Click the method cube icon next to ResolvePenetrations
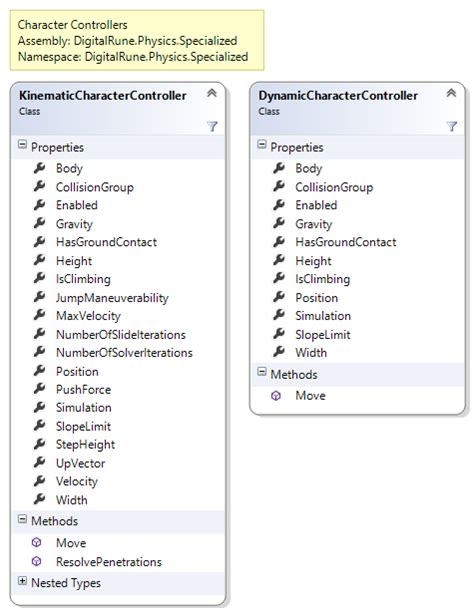This screenshot has height=614, width=474. click(36, 561)
